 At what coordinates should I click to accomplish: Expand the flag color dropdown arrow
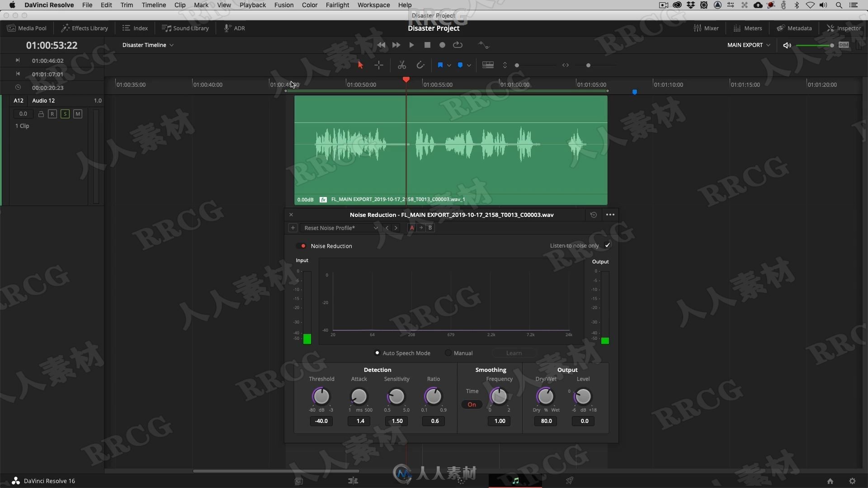point(449,66)
